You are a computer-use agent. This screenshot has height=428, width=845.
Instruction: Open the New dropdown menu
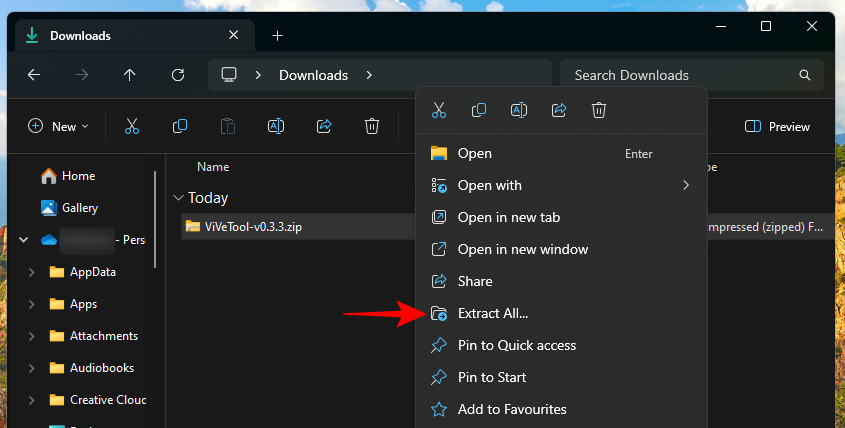(59, 127)
